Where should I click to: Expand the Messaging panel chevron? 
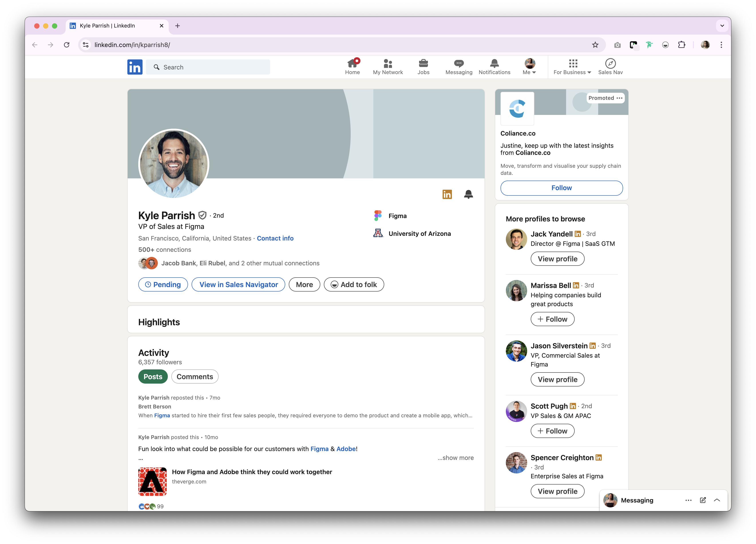pos(717,500)
